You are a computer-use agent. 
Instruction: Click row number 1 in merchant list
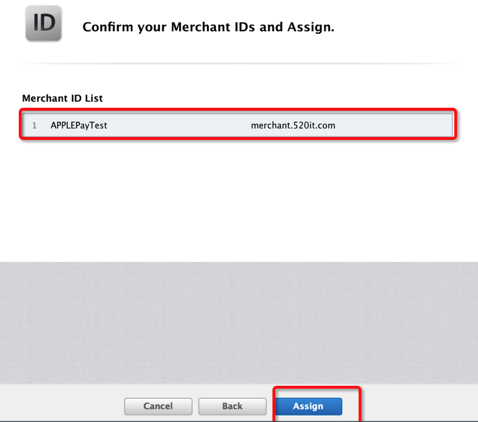point(34,126)
